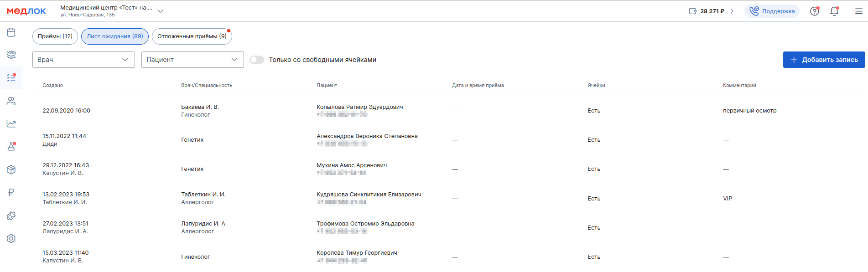The height and width of the screenshot is (272, 868).
Task: Switch to Приёмы (12) tab
Action: 55,36
